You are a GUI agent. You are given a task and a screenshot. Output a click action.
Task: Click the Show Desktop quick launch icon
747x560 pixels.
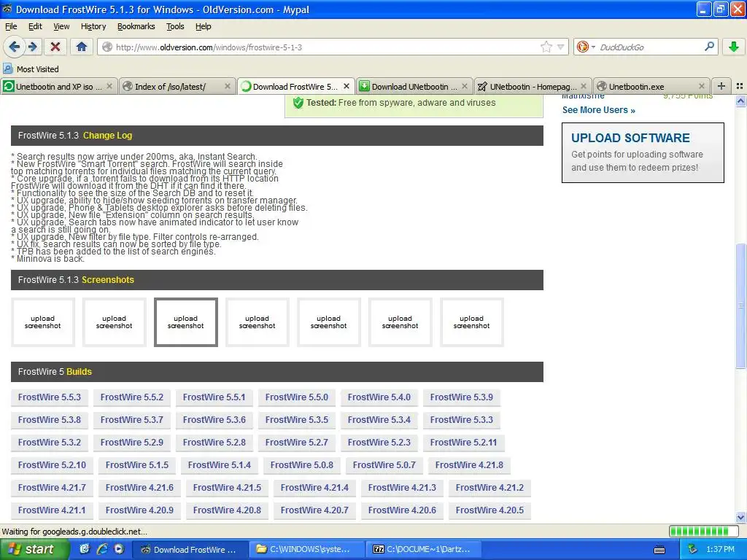pos(85,550)
